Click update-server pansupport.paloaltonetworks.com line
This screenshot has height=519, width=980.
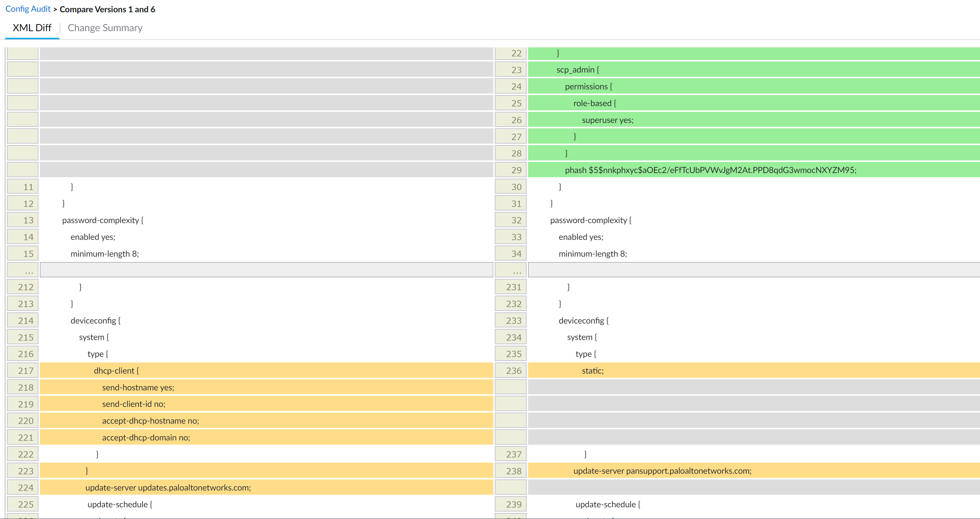tap(662, 471)
